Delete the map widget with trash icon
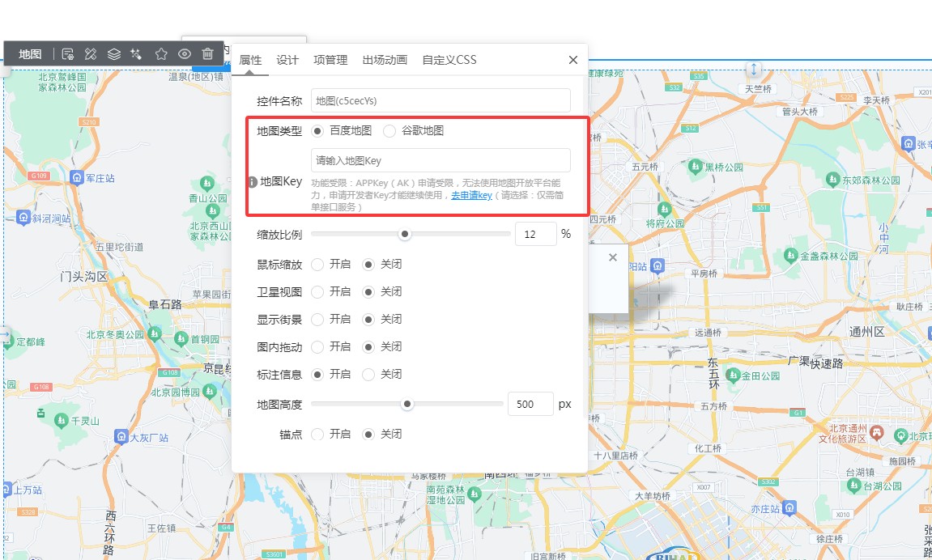932x560 pixels. [x=208, y=54]
